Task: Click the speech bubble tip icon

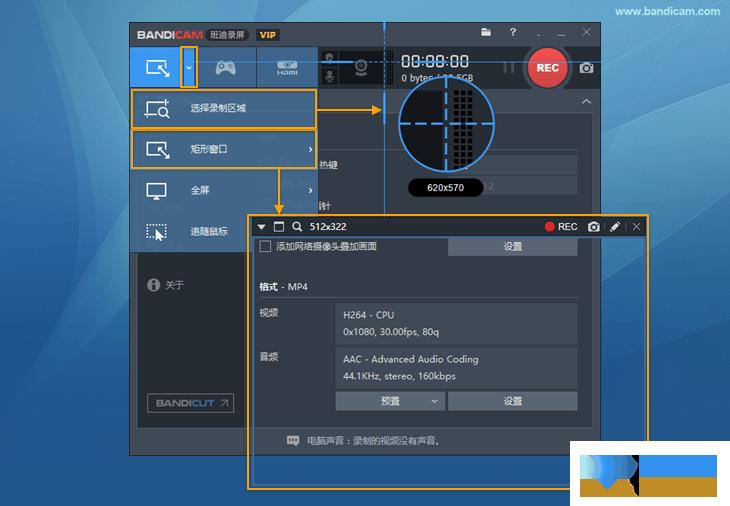Action: [293, 440]
